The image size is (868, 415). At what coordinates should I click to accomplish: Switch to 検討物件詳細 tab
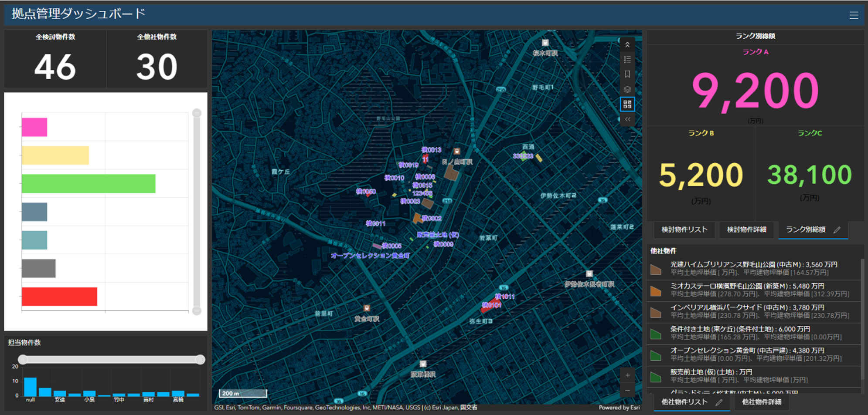746,229
